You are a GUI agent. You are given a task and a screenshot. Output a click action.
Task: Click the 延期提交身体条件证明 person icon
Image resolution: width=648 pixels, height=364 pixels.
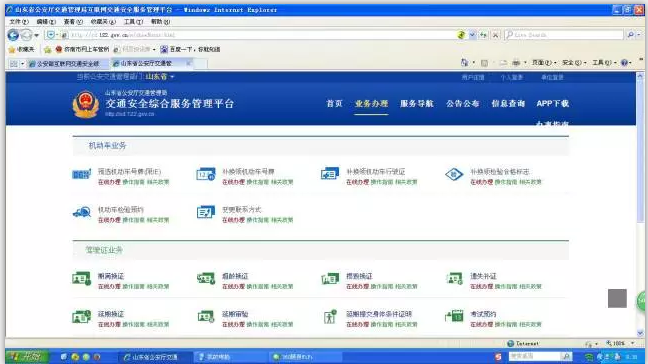click(330, 317)
